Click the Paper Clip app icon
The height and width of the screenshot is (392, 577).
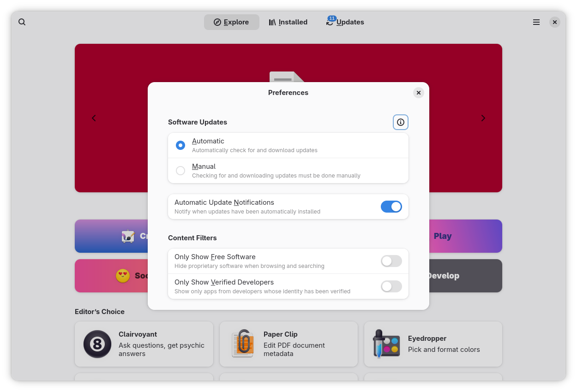[x=243, y=344]
